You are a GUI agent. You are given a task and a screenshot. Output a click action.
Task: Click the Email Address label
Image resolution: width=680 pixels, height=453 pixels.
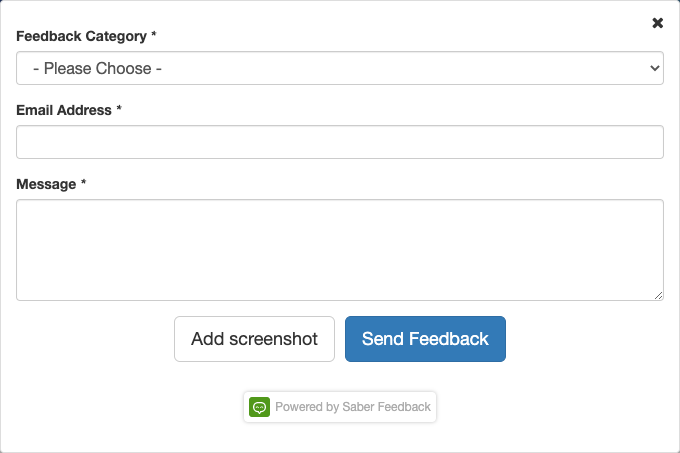tap(64, 110)
